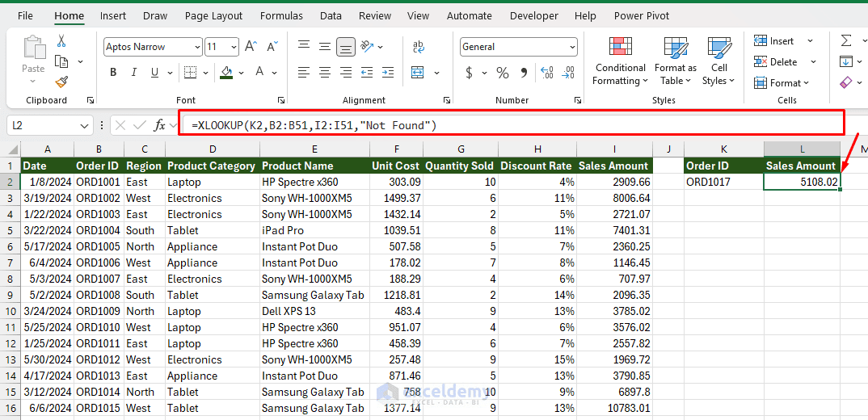Open Font dialog launcher
The image size is (868, 420).
click(x=281, y=100)
